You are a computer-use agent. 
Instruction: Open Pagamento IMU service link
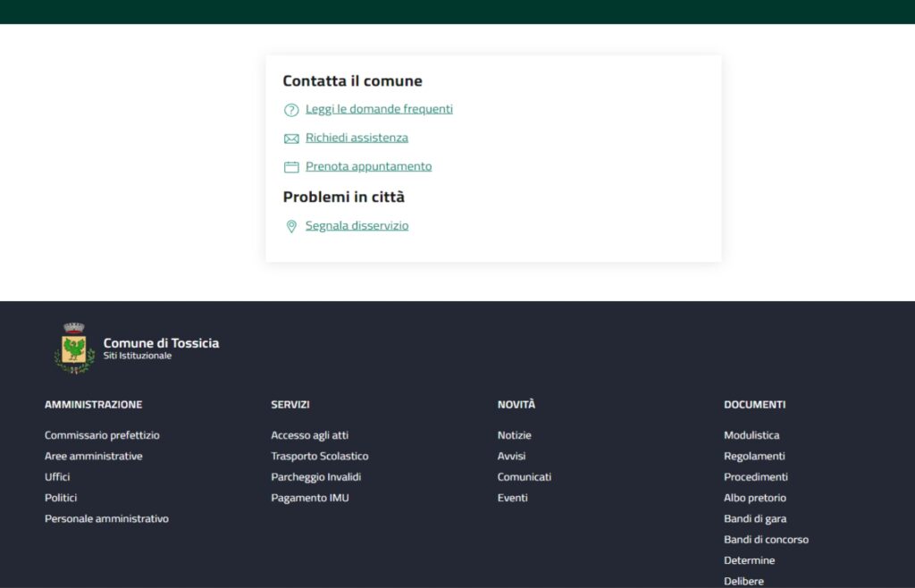pos(309,498)
